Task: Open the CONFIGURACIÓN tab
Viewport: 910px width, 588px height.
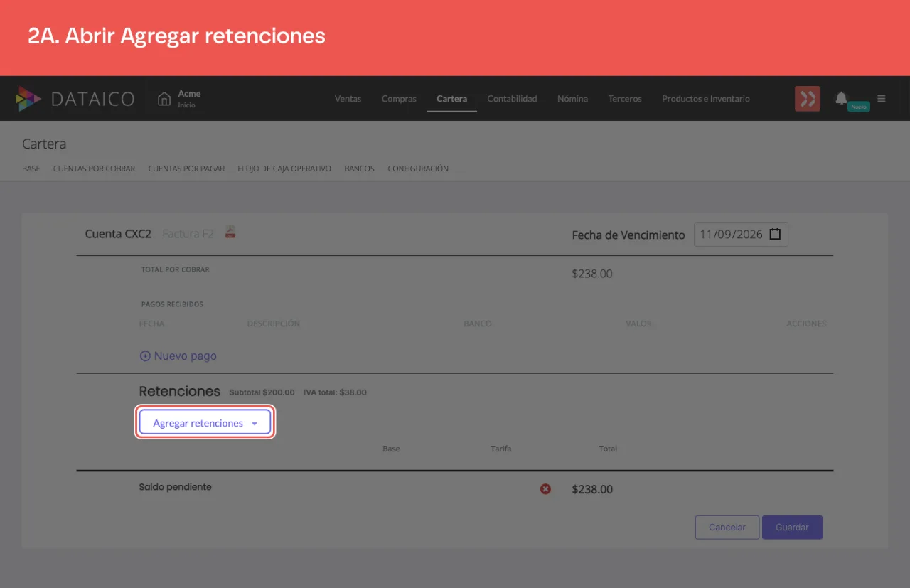Action: [418, 169]
